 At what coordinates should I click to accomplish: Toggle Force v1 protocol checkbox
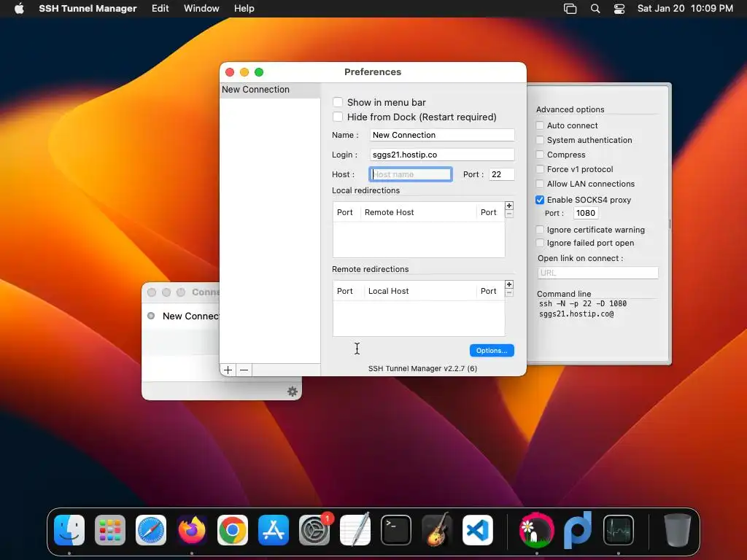(x=540, y=169)
